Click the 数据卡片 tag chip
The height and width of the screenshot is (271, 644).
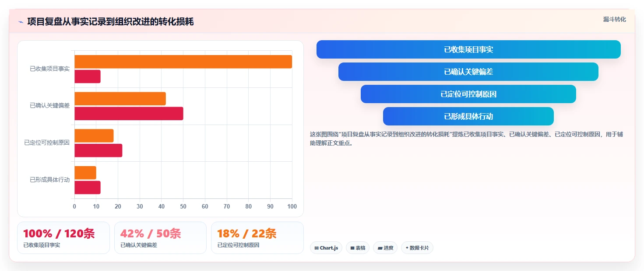tap(417, 248)
